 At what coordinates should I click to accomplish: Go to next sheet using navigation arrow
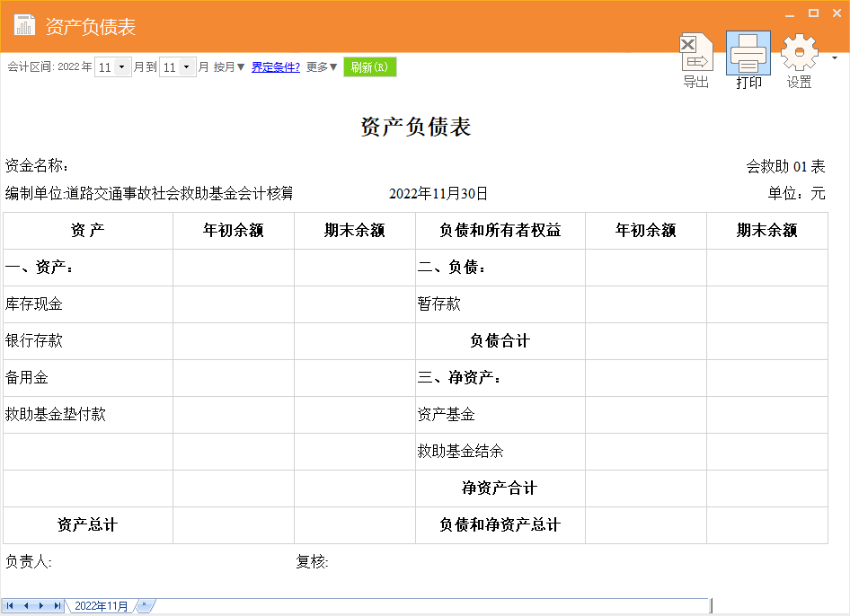(41, 606)
